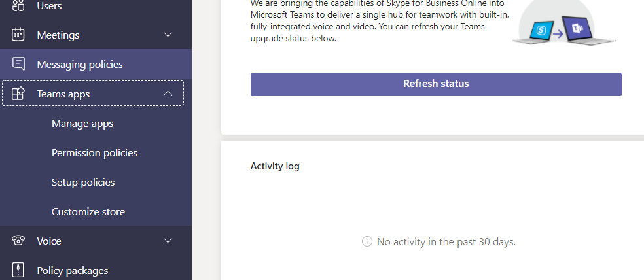Click the Activity log heading
The image size is (644, 280).
[x=275, y=166]
